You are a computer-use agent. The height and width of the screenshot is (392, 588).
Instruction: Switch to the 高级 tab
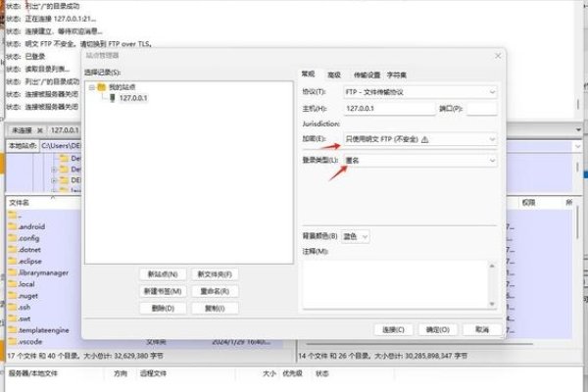pyautogui.click(x=334, y=75)
